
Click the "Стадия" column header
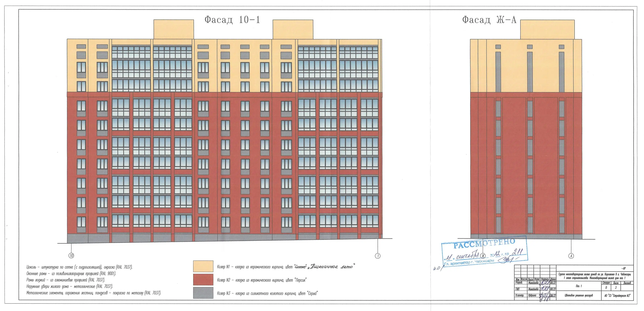click(606, 283)
